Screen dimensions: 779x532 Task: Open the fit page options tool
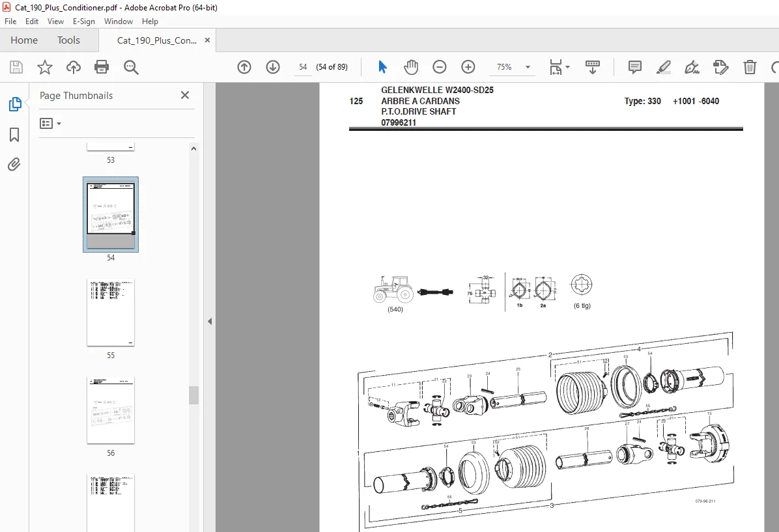pos(559,67)
